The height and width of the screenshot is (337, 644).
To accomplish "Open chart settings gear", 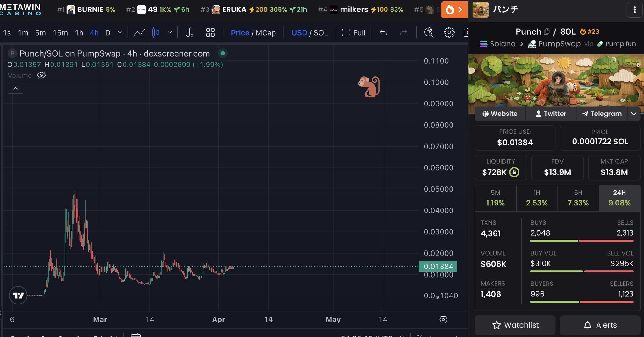I will click(x=449, y=32).
